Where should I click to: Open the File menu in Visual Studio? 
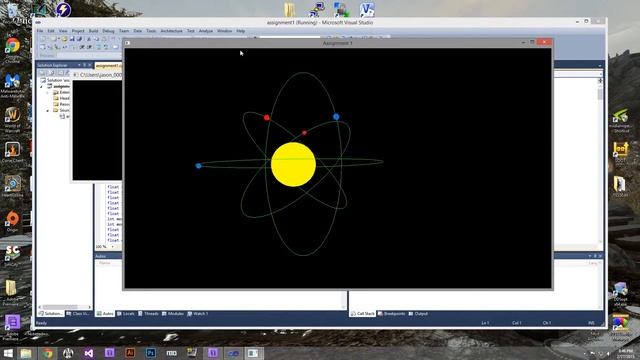click(x=40, y=31)
